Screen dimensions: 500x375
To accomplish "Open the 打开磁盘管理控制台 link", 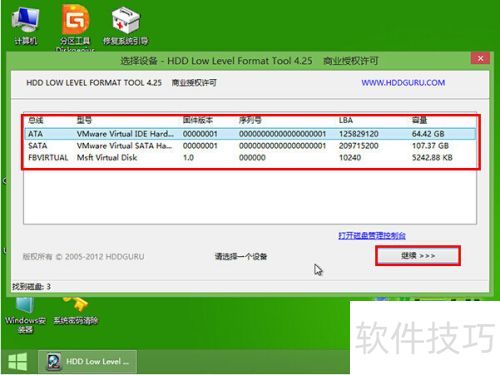I will pyautogui.click(x=372, y=236).
